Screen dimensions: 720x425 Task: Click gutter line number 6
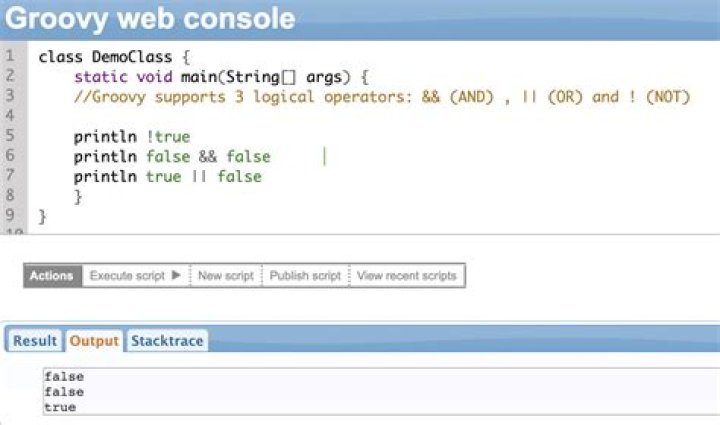(x=10, y=155)
